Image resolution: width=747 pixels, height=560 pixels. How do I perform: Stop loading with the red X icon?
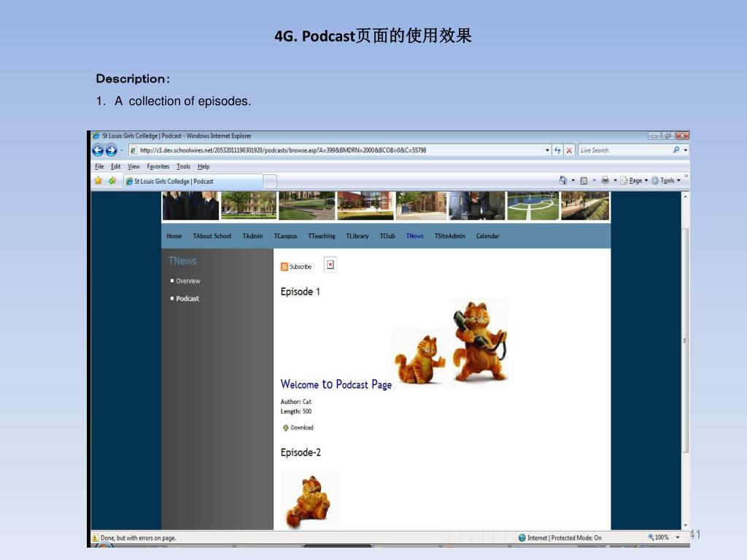coord(569,150)
